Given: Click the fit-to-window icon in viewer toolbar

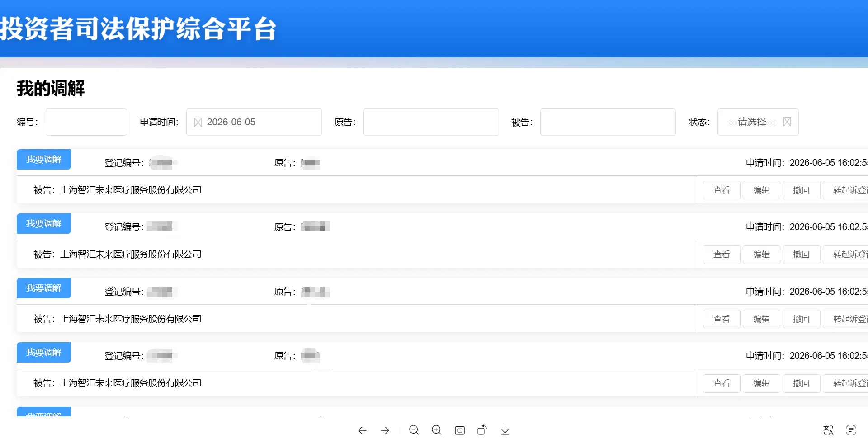Looking at the screenshot, I should tap(460, 430).
